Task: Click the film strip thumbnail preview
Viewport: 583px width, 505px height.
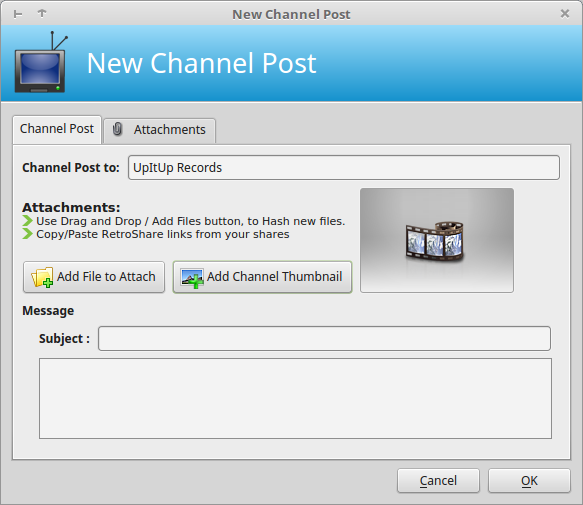Action: 437,240
